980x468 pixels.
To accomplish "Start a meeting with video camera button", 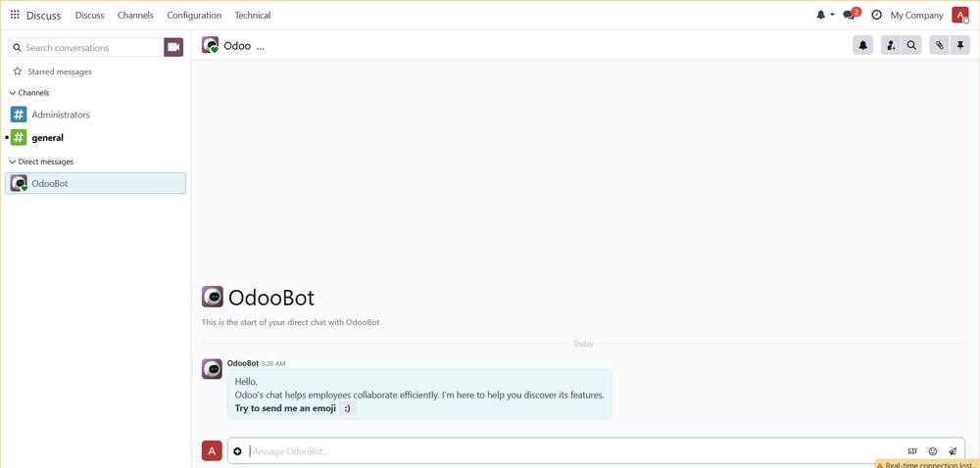I will pyautogui.click(x=173, y=47).
